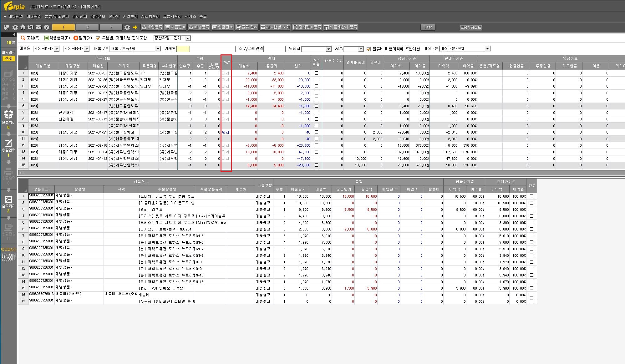The height and width of the screenshot is (364, 625).
Task: Click the mail envelope icon
Action: coord(38,27)
